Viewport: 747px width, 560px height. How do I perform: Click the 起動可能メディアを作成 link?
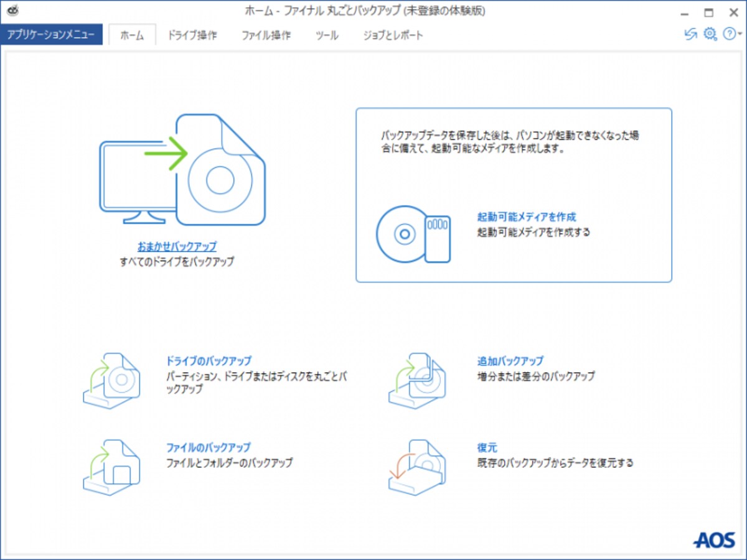coord(527,217)
